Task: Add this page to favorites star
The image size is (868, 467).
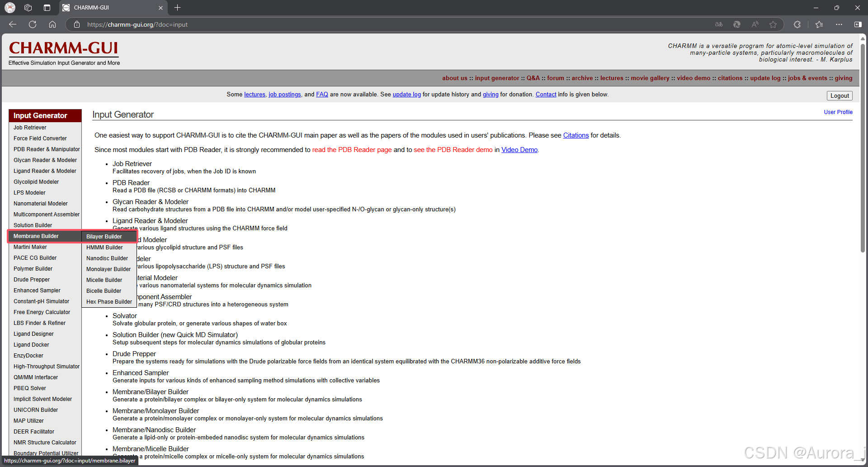Action: (773, 24)
